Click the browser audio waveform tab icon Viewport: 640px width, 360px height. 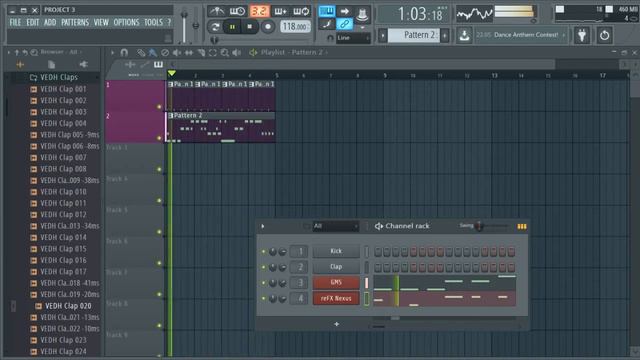pyautogui.click(x=20, y=64)
